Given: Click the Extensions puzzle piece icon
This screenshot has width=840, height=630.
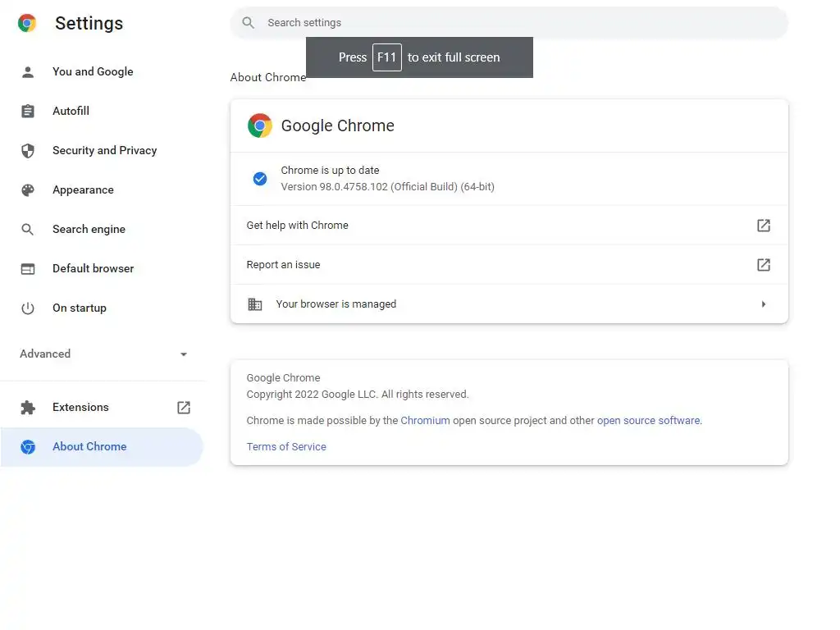Looking at the screenshot, I should click(x=28, y=407).
